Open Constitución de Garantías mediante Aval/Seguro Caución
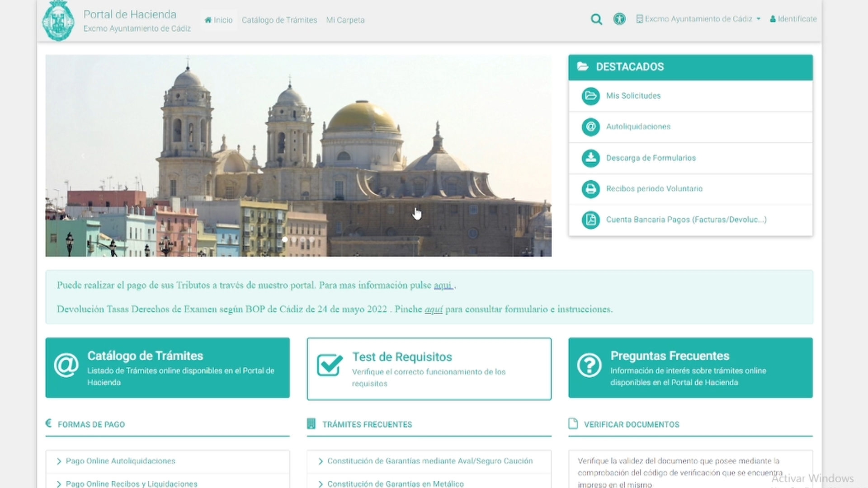868x488 pixels. (429, 461)
